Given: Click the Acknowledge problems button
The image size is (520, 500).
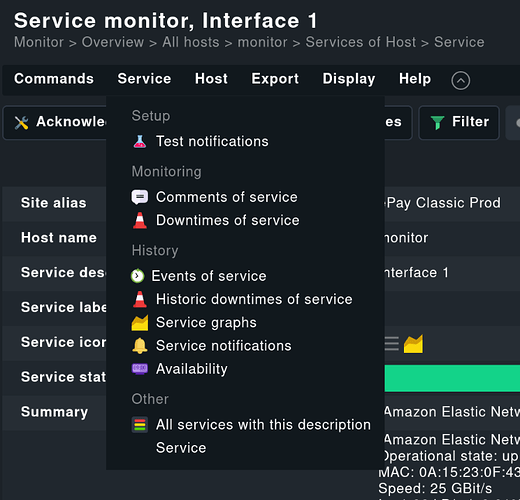Looking at the screenshot, I should (x=55, y=122).
